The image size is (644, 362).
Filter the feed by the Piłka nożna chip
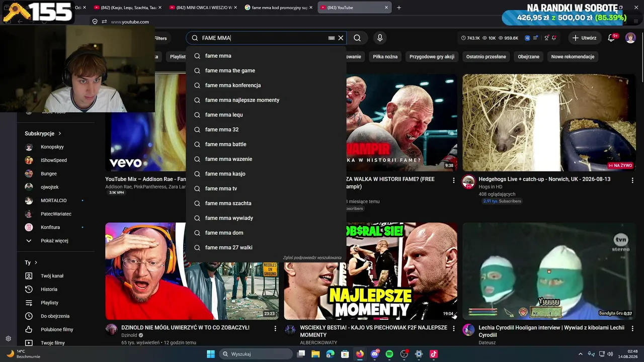(x=385, y=57)
